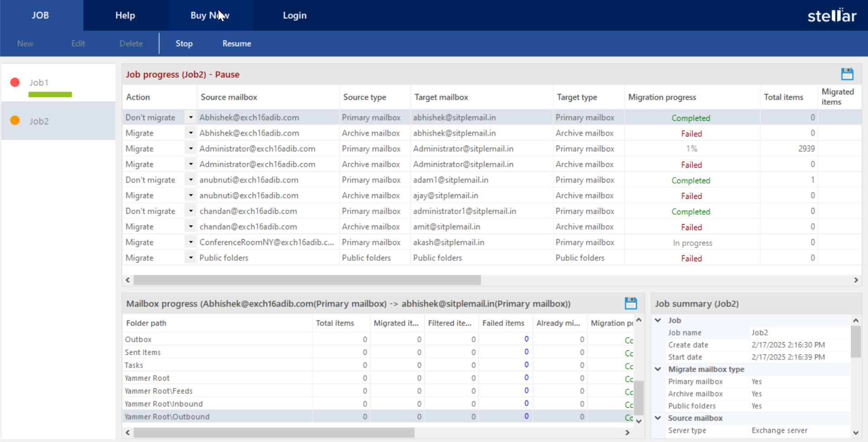The height and width of the screenshot is (442, 868).
Task: Click Job progress scrollbar left arrow
Action: pos(128,280)
